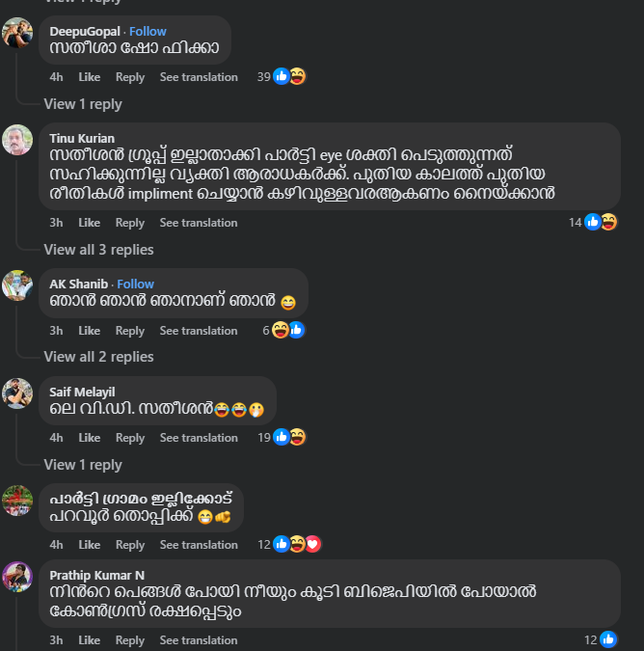Follow DeepuGopal

148,32
